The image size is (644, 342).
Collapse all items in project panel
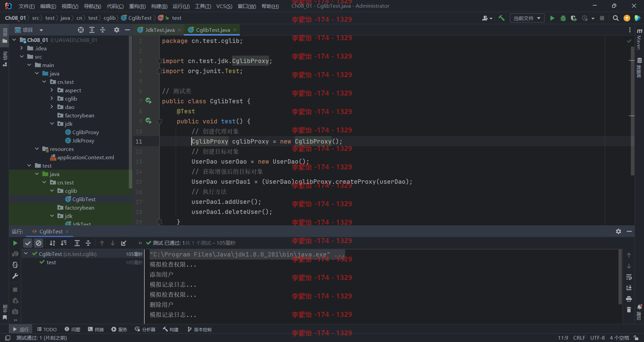click(x=103, y=30)
